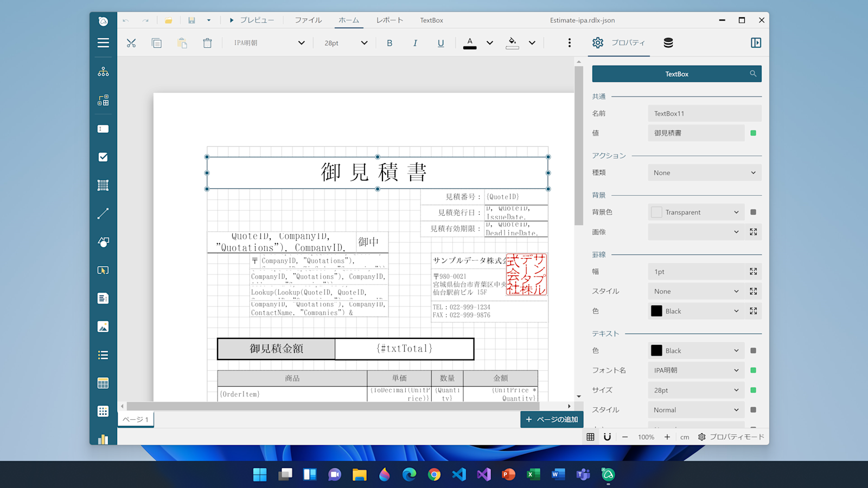Open the report explorer tree icon
This screenshot has height=488, width=868.
[103, 72]
